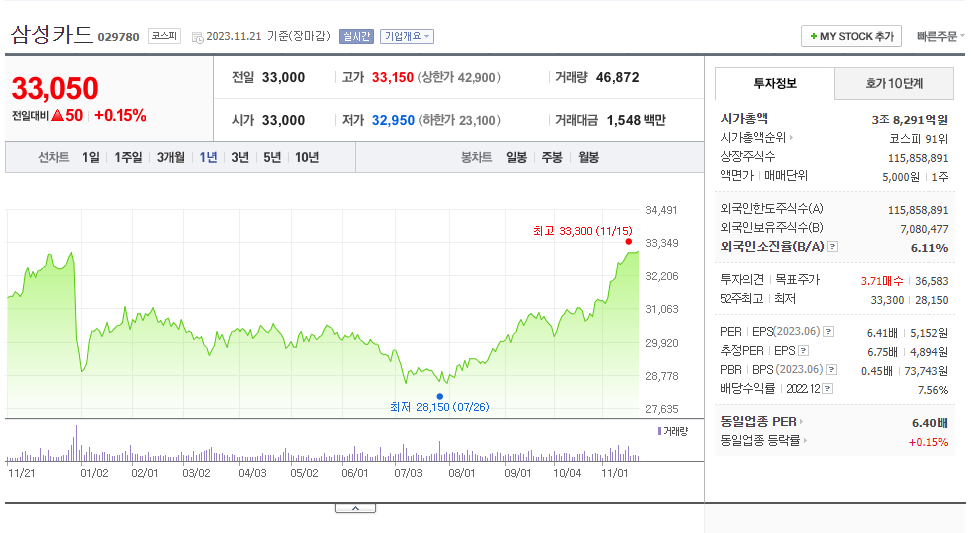This screenshot has width=971, height=533.
Task: Select the 1년 line chart period
Action: (208, 157)
